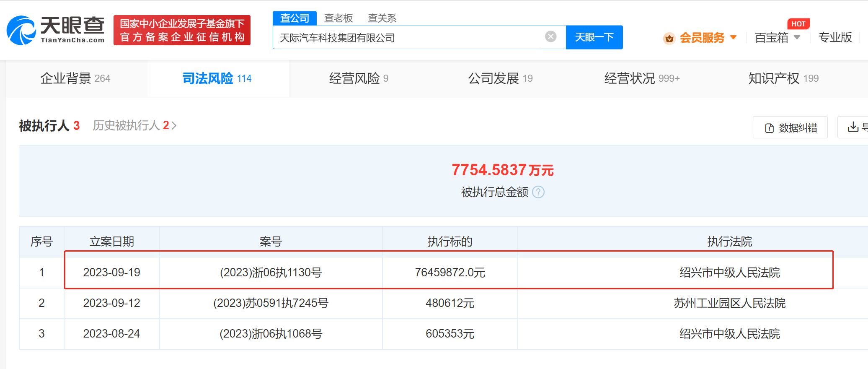Click amount 480612元

[x=450, y=303]
